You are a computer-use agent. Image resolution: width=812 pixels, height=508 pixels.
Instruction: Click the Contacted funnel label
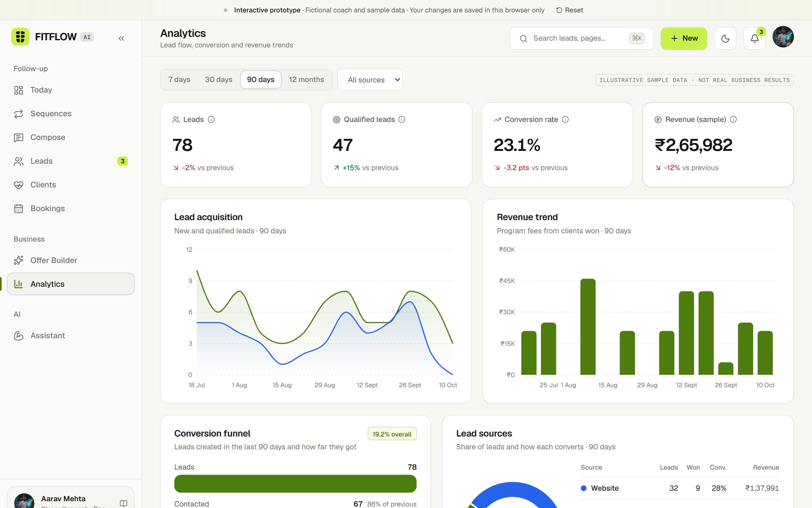click(x=191, y=504)
